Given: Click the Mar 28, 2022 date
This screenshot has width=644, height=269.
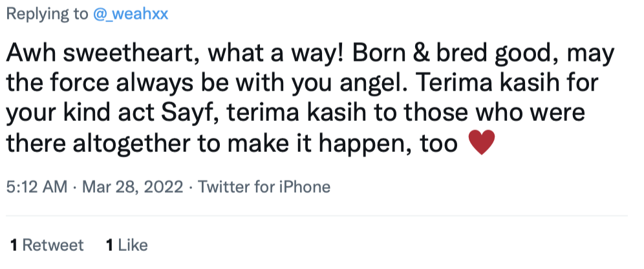Looking at the screenshot, I should [x=133, y=187].
